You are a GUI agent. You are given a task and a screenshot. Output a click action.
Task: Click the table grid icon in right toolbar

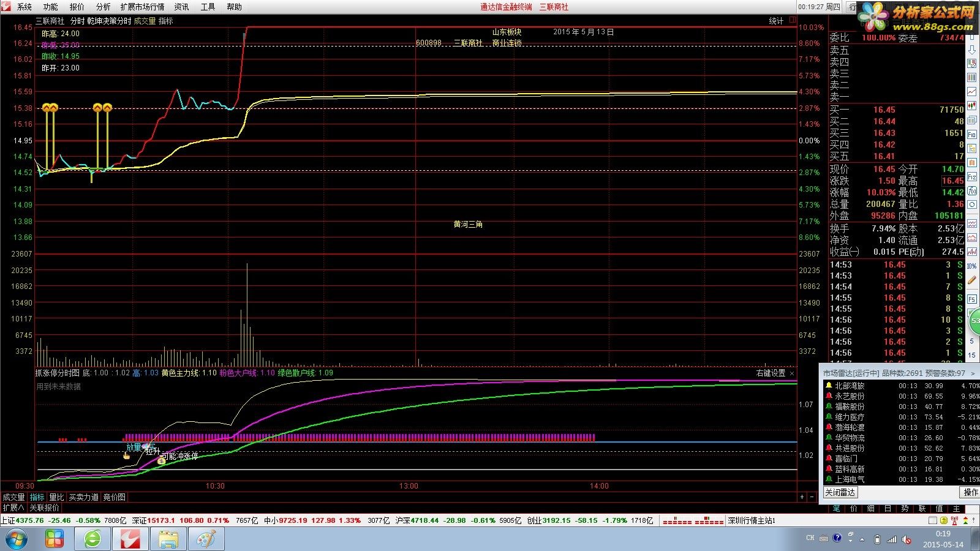[972, 77]
